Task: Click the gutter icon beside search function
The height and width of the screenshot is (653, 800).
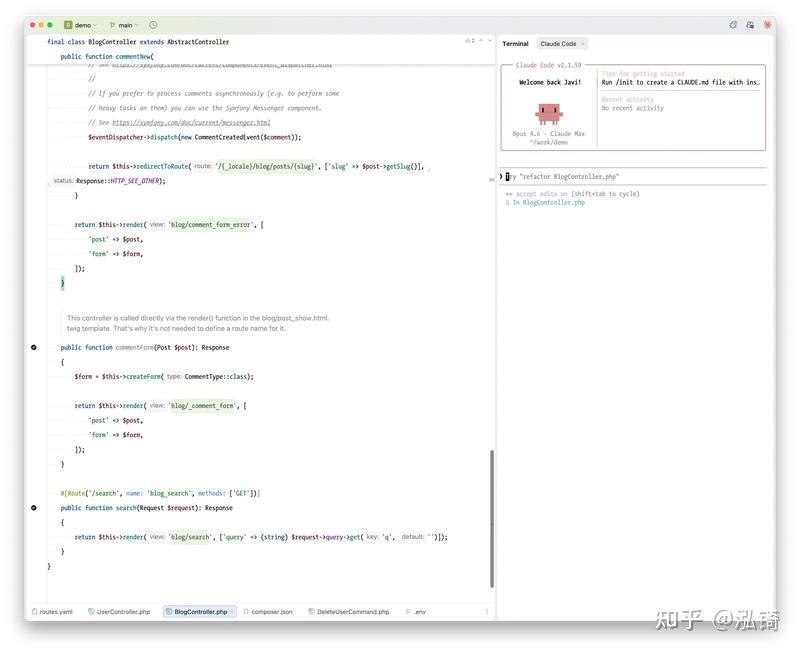Action: [x=34, y=508]
